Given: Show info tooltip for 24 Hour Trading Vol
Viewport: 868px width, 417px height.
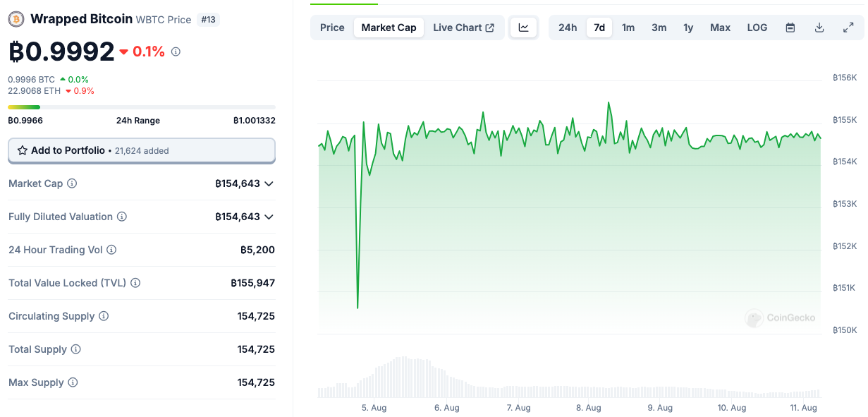Looking at the screenshot, I should click(x=111, y=250).
